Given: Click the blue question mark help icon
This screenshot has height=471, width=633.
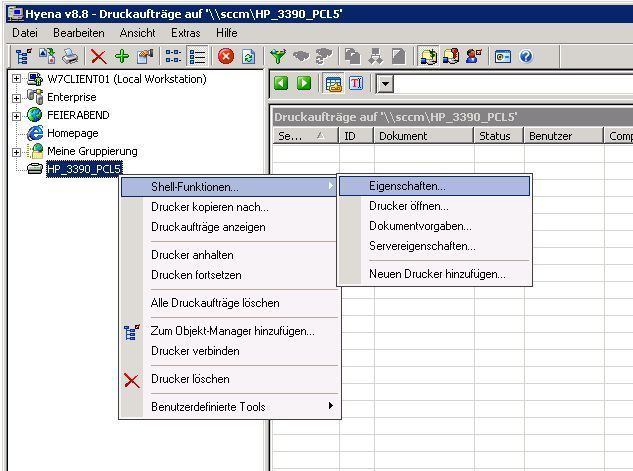Looking at the screenshot, I should click(x=526, y=57).
